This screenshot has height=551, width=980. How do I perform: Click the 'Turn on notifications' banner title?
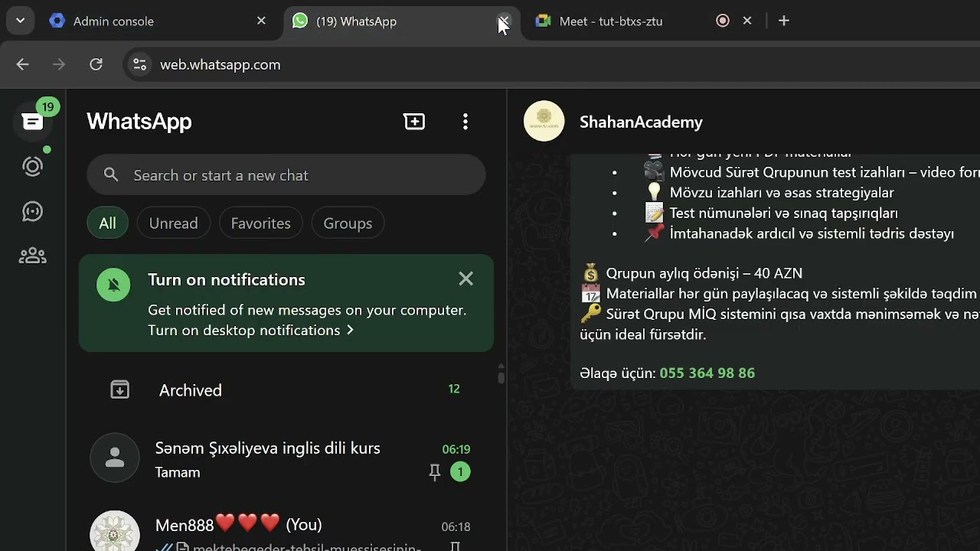click(x=227, y=280)
